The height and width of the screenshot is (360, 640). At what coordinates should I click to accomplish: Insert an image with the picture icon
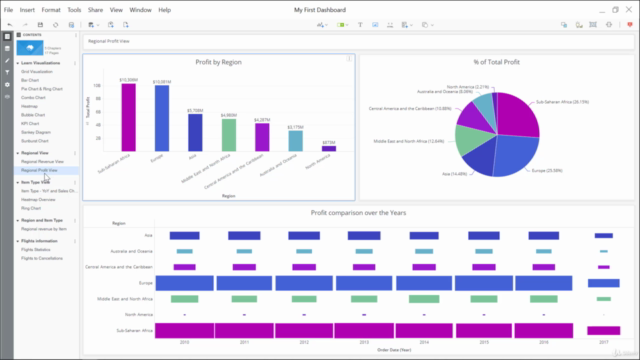pyautogui.click(x=375, y=25)
